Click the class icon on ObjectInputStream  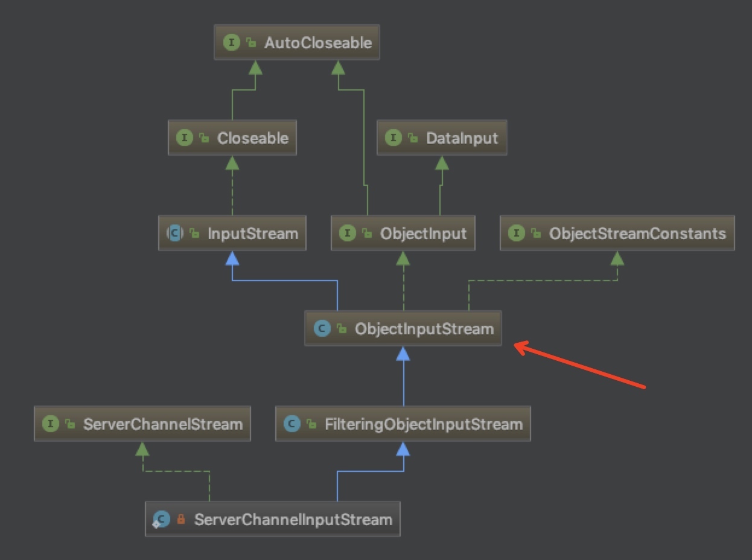coord(322,329)
